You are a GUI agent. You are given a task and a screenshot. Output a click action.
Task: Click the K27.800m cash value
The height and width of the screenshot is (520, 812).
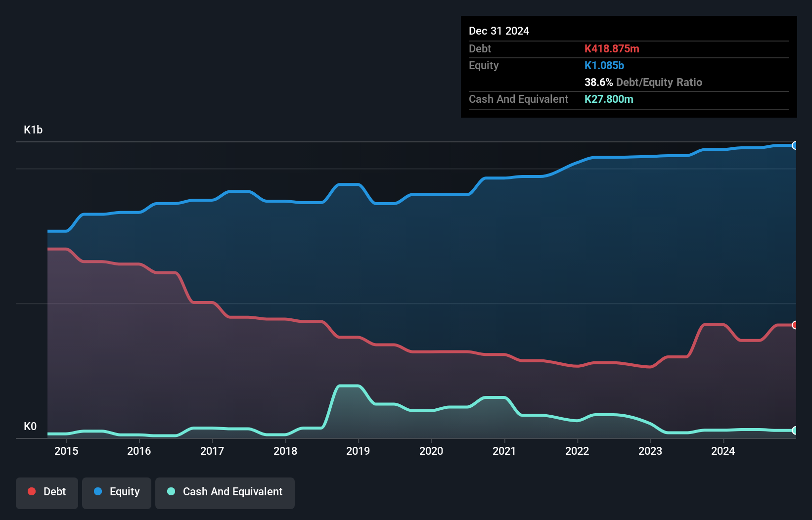(x=609, y=99)
